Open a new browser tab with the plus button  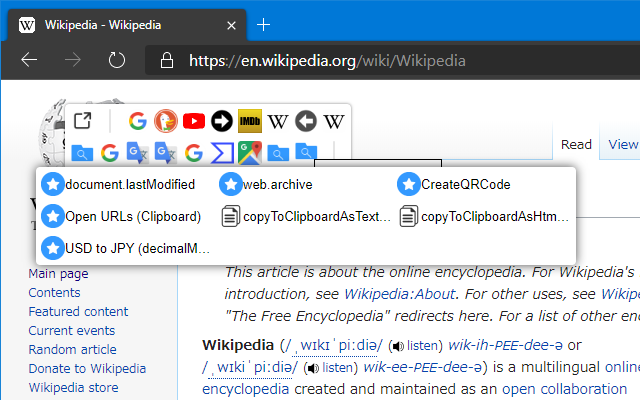pyautogui.click(x=264, y=24)
